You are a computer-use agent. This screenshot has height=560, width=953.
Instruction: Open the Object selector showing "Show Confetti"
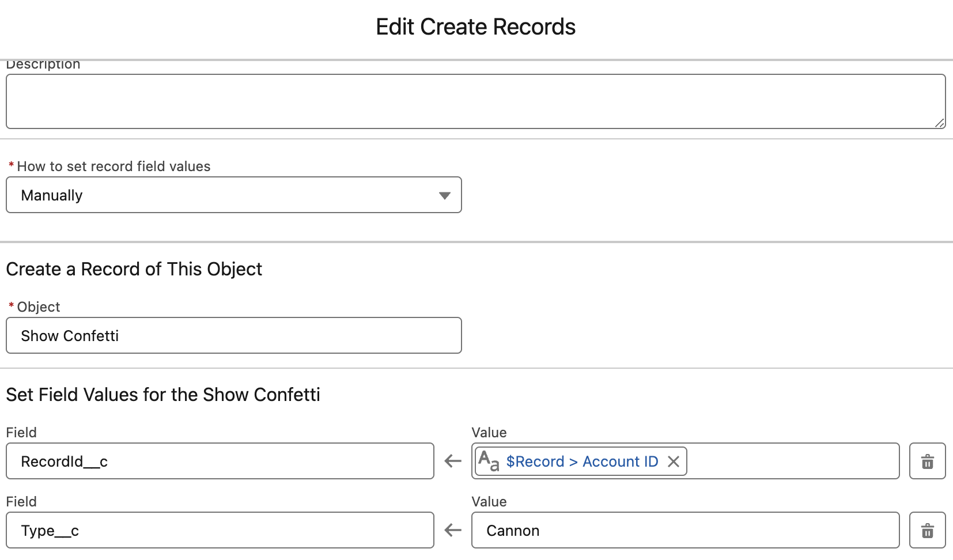pyautogui.click(x=233, y=335)
